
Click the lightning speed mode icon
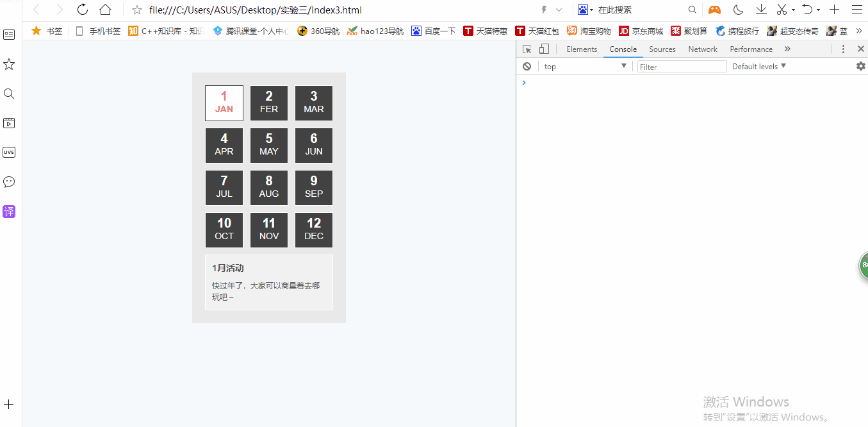click(x=545, y=10)
